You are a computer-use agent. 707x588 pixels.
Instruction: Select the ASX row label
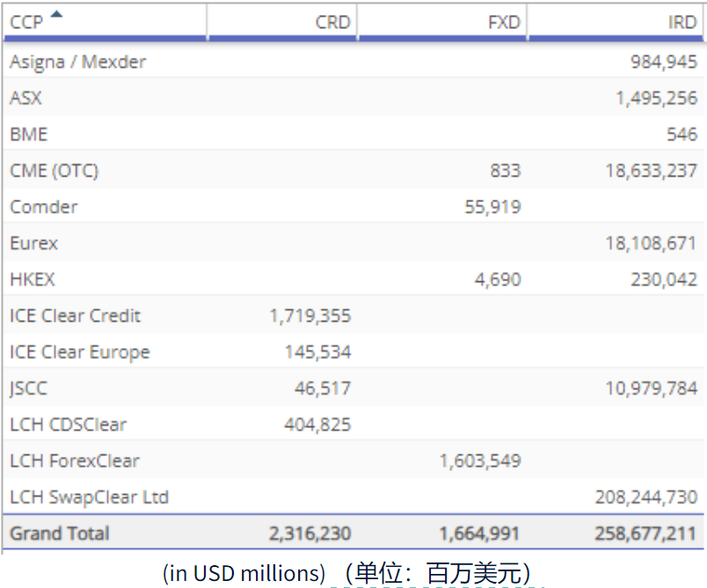[x=26, y=98]
